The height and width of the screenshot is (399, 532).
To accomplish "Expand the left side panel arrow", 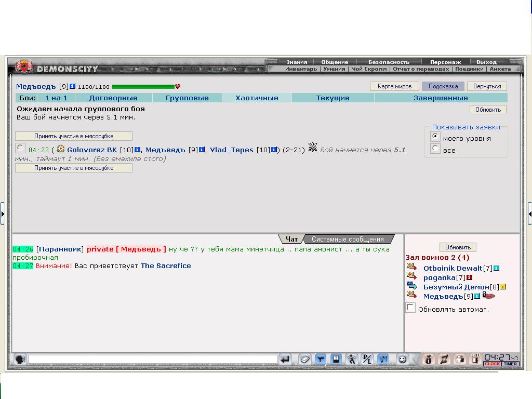I will (3, 214).
